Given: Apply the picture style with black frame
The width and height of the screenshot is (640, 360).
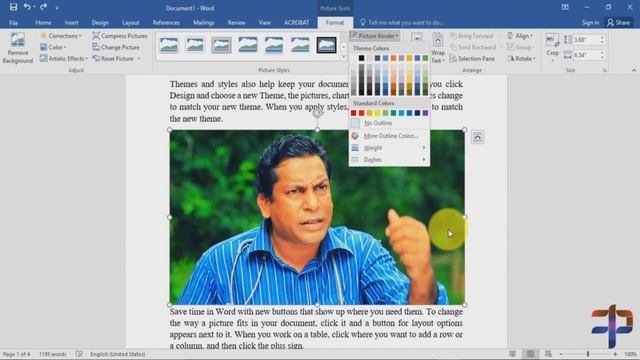Looking at the screenshot, I should pos(327,45).
